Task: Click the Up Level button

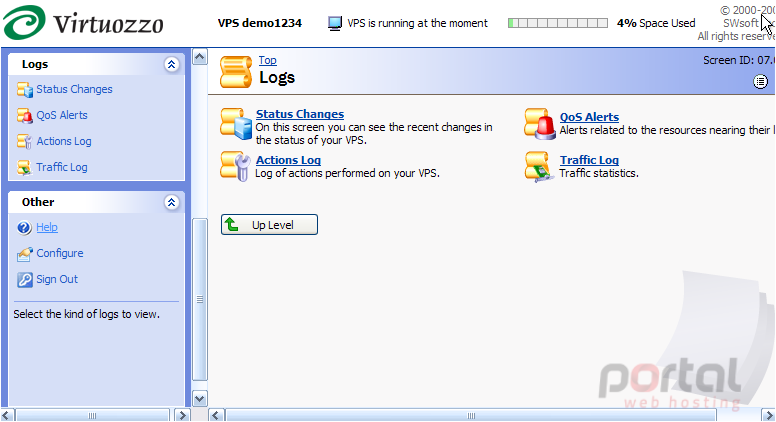Action: tap(269, 225)
